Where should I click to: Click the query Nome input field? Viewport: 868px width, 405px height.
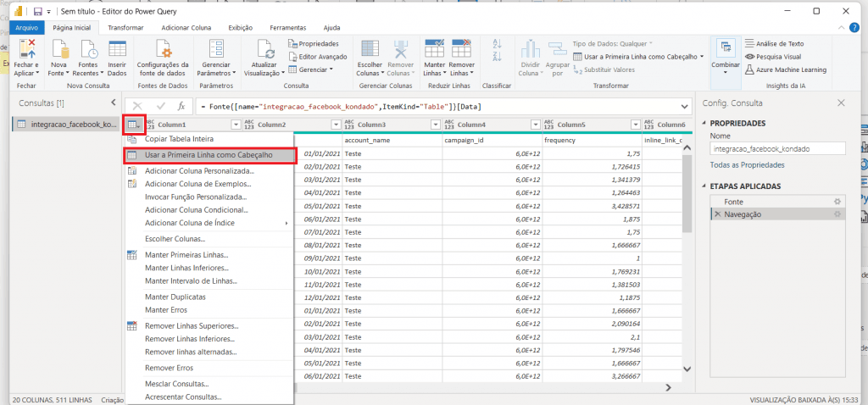tap(778, 148)
